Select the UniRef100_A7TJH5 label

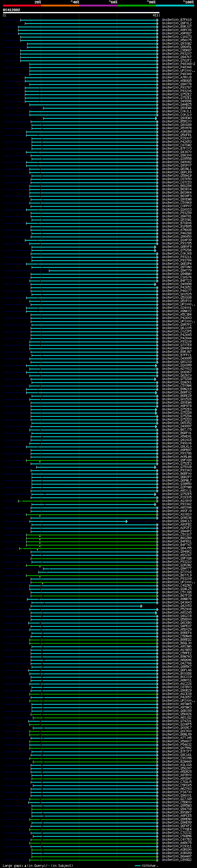click(x=176, y=738)
